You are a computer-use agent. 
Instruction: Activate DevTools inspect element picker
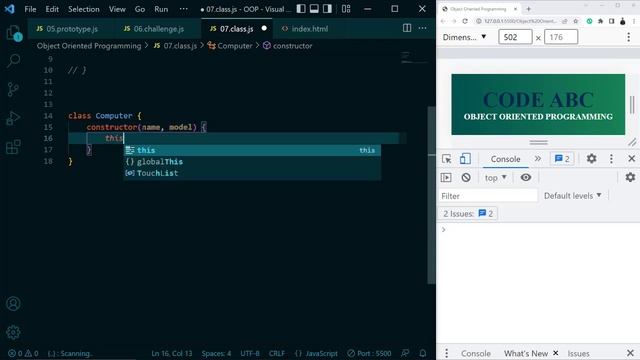(447, 159)
